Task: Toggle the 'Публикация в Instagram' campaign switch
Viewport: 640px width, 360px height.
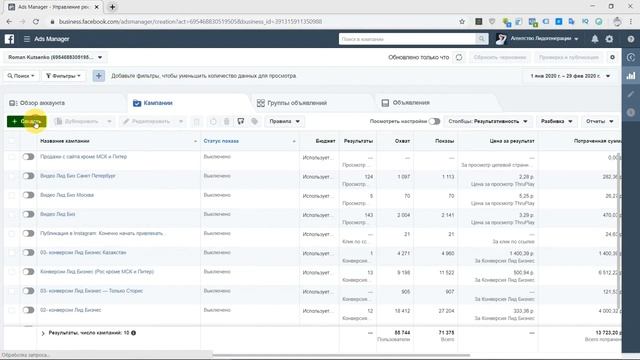Action: 28,233
